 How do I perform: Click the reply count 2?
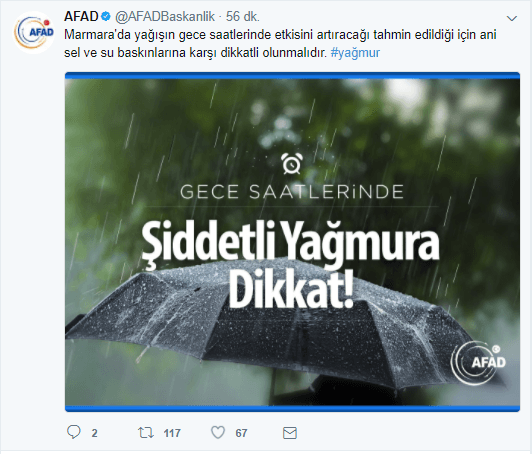94,433
